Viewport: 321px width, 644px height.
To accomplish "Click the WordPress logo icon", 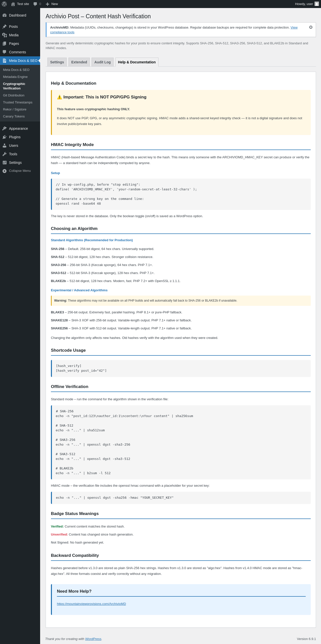I will click(4, 4).
